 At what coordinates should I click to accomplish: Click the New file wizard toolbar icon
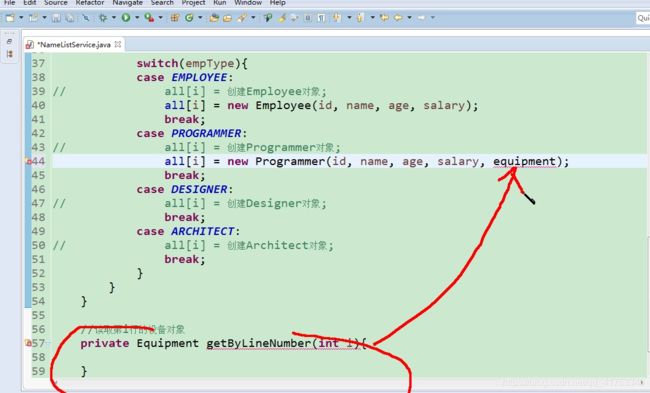pos(10,18)
